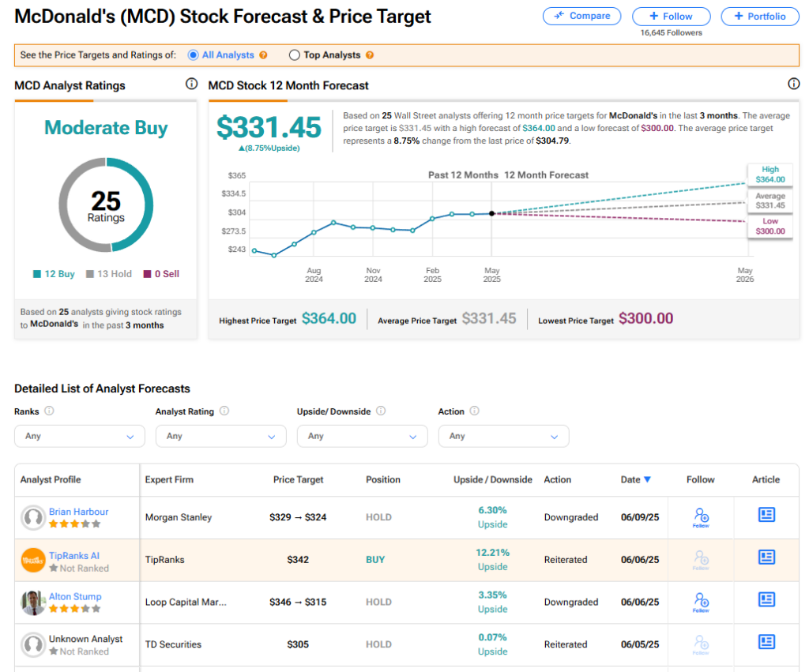809x672 pixels.
Task: Click the TipRanks AI orange logo avatar
Action: [33, 560]
